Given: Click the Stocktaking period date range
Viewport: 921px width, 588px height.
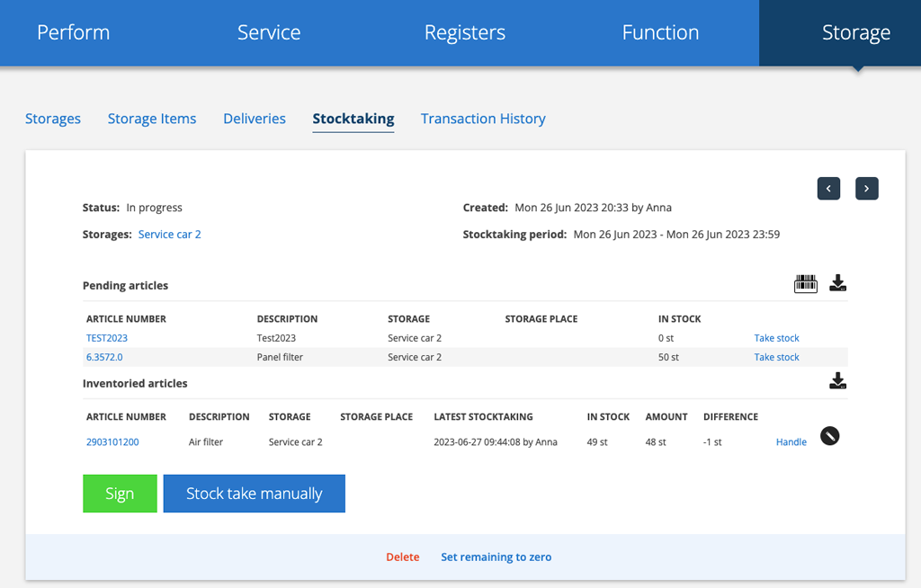Looking at the screenshot, I should point(676,235).
